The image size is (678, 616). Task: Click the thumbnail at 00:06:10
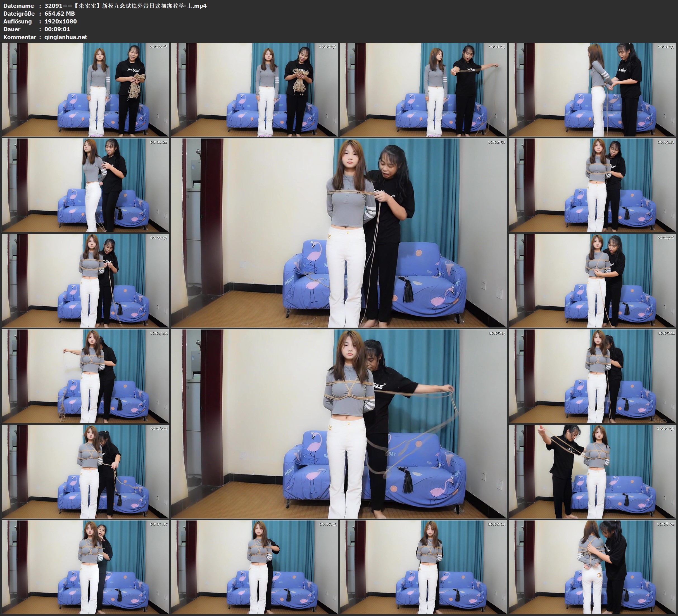pos(85,471)
